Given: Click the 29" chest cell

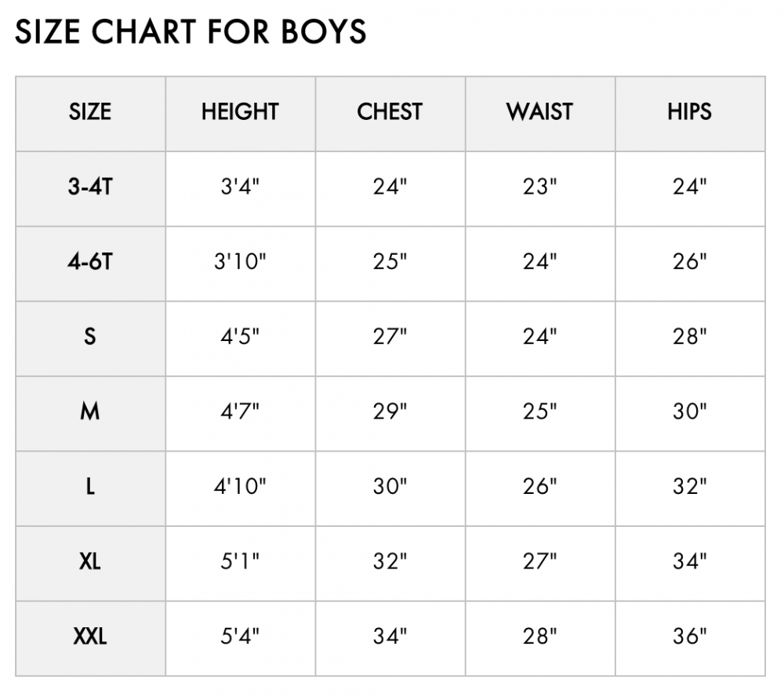Looking at the screenshot, I should tap(390, 413).
